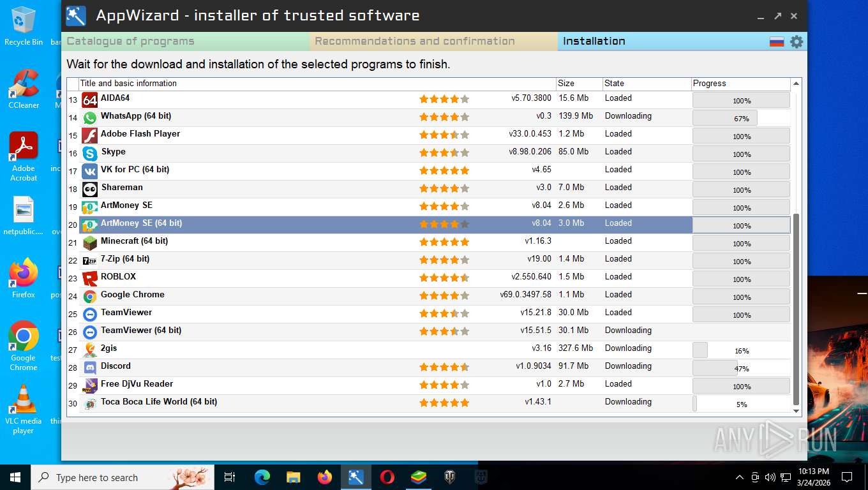
Task: Click the WhatsApp 67% progress bar
Action: (741, 118)
